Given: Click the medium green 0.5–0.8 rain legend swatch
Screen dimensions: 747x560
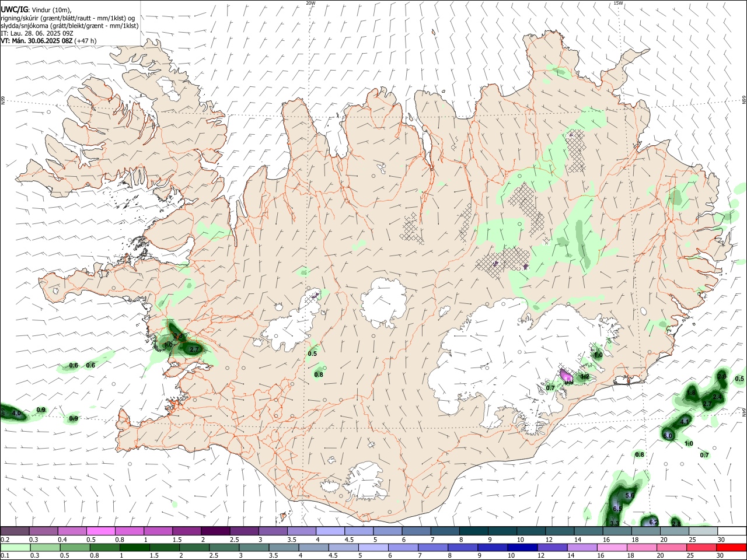Looking at the screenshot, I should pos(75,547).
